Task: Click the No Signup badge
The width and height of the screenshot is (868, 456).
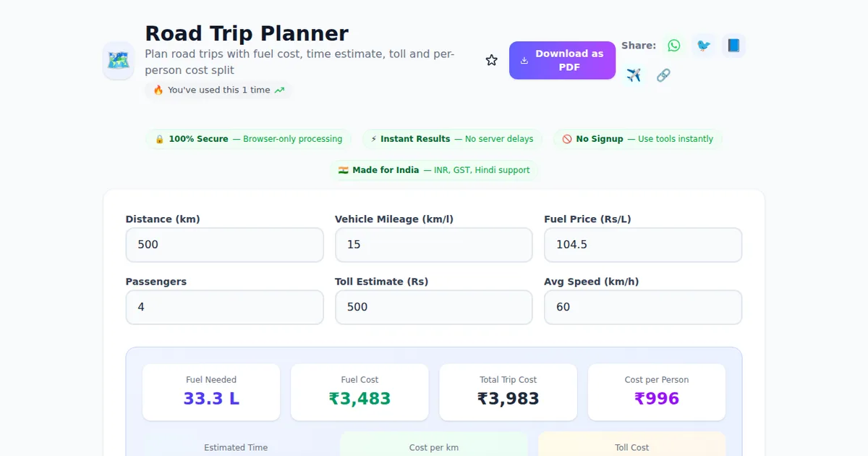Action: [x=637, y=138]
